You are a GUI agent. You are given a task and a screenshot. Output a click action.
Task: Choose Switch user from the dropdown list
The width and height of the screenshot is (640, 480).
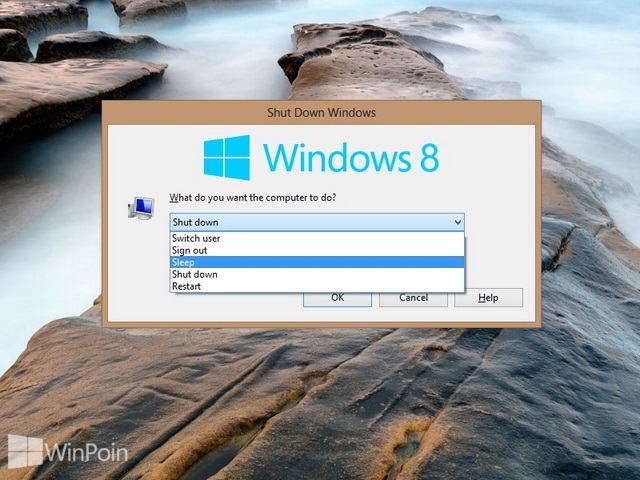coord(317,238)
